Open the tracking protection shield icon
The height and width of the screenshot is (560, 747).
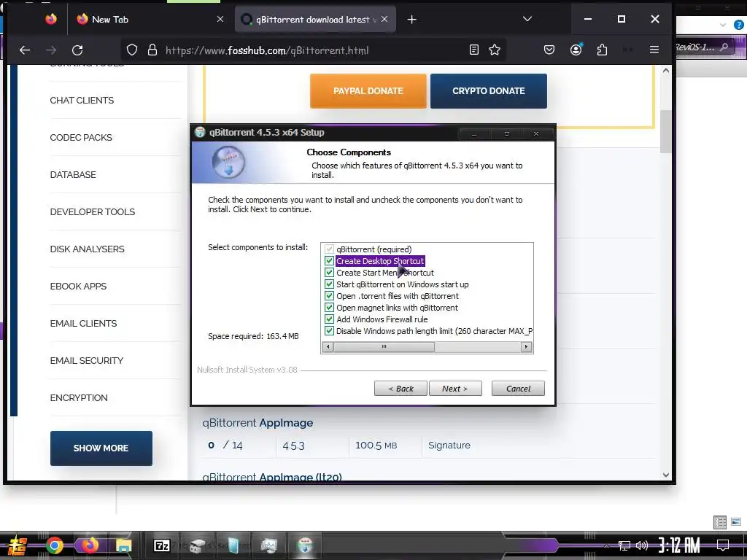click(132, 50)
